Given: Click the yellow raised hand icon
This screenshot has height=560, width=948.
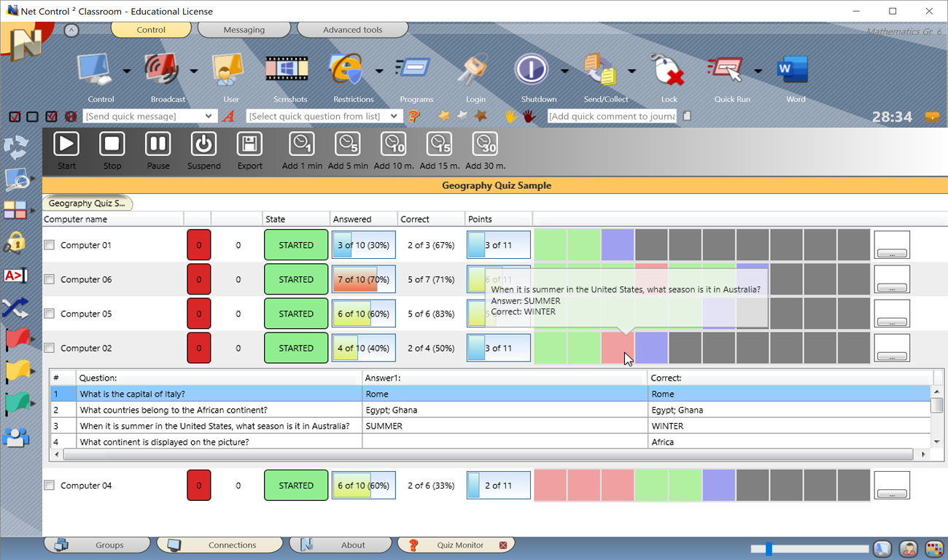Looking at the screenshot, I should [510, 116].
